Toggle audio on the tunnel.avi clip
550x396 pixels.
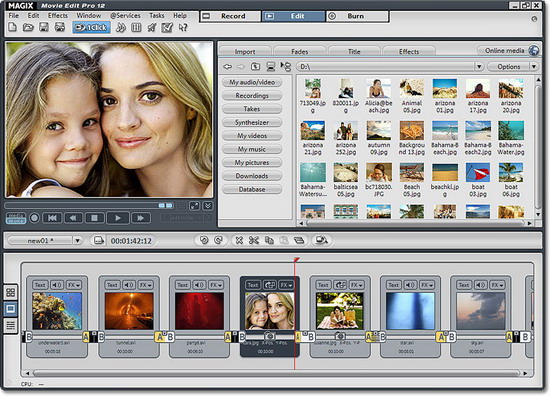click(129, 285)
